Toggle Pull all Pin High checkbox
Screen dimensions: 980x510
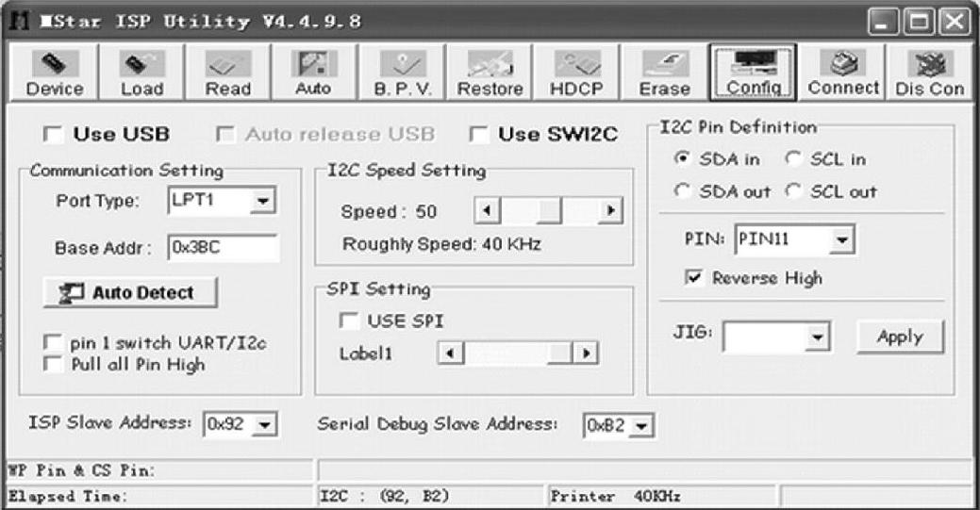click(53, 365)
